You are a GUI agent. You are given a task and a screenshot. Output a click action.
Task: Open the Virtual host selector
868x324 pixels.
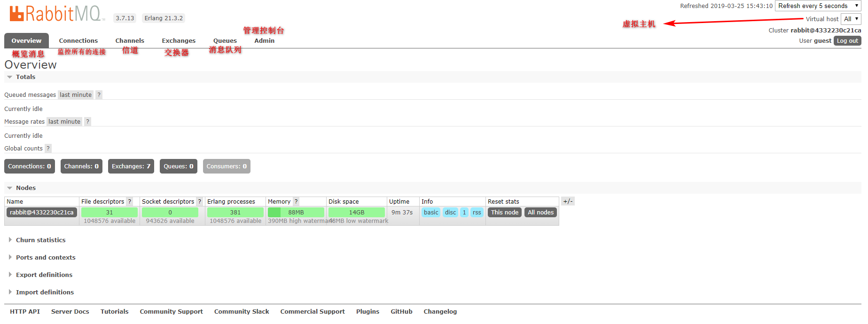click(x=851, y=19)
